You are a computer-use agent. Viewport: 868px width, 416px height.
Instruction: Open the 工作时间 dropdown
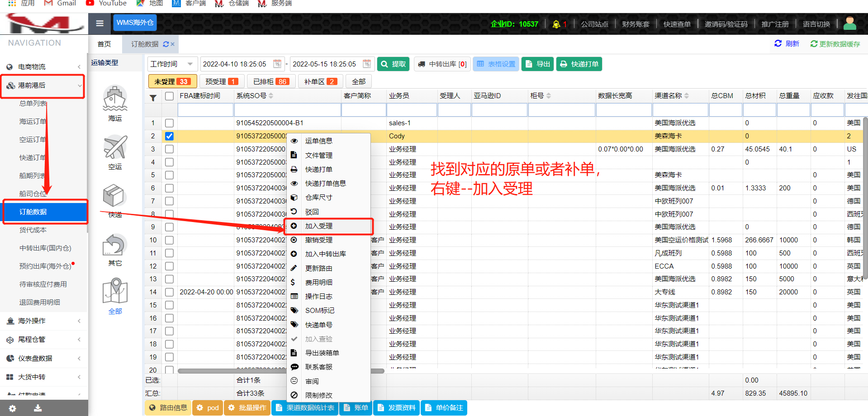172,64
